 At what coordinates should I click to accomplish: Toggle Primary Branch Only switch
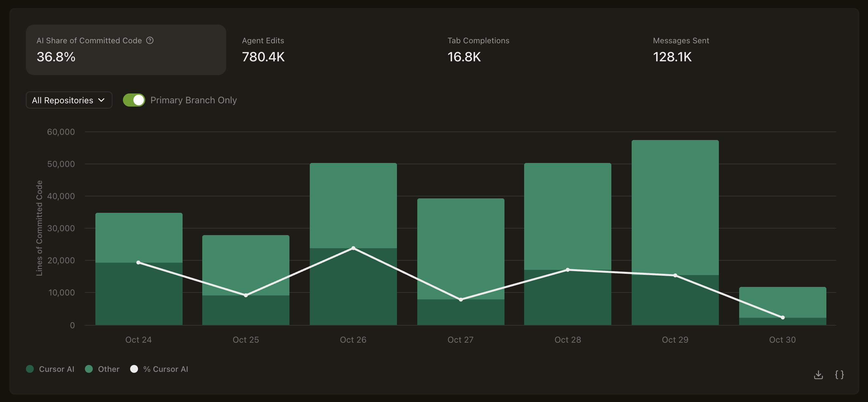[x=134, y=100]
